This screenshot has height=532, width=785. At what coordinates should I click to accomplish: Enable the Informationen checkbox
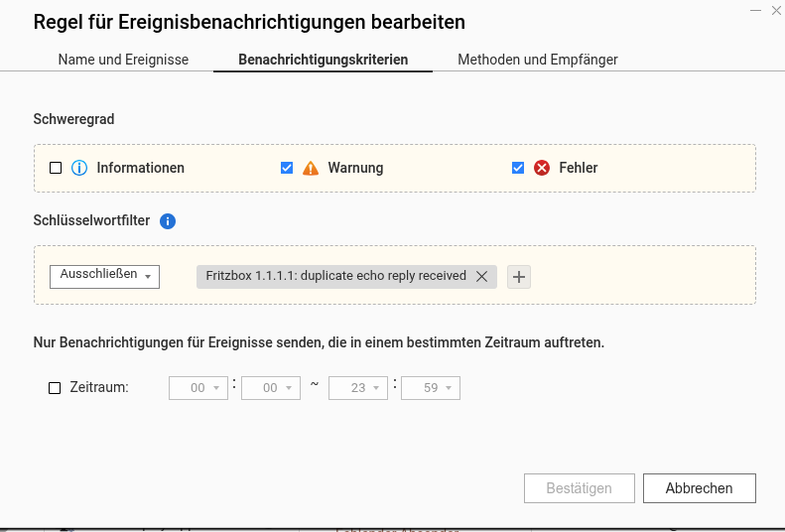[56, 168]
